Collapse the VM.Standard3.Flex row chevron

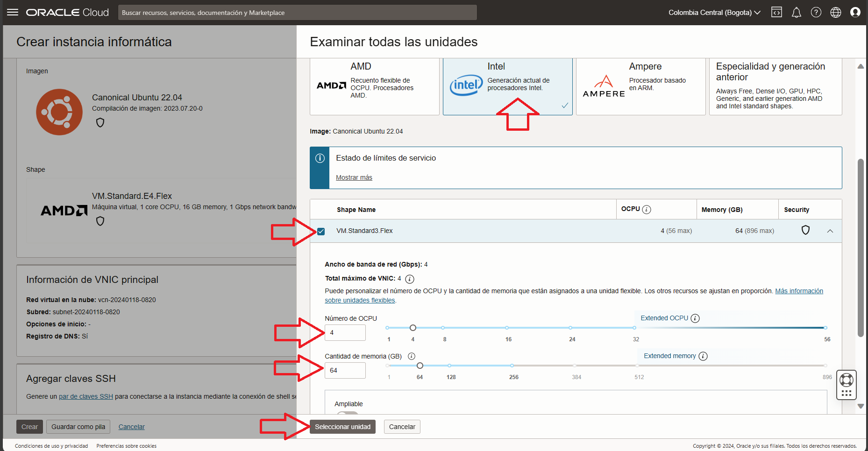[x=830, y=231]
